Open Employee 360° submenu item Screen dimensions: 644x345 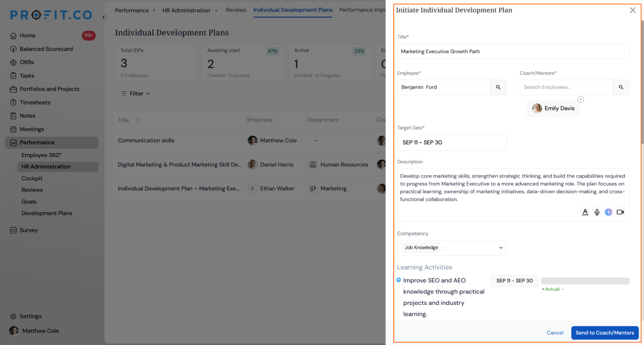point(41,155)
